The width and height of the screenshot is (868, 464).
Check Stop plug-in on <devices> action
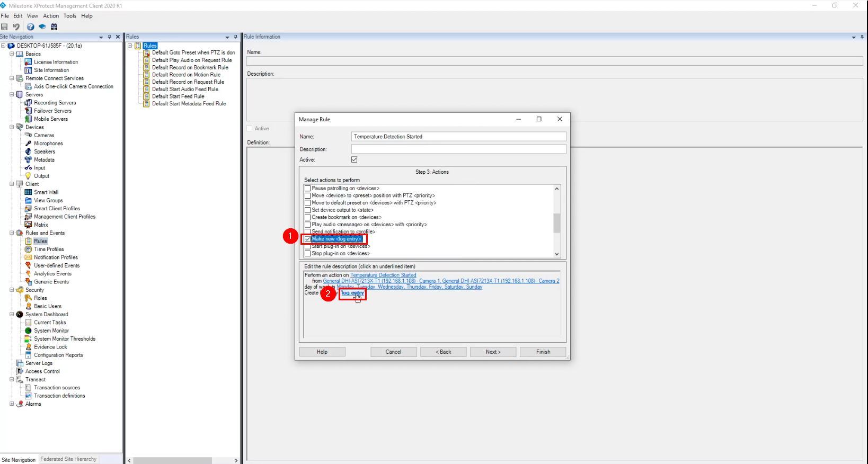click(307, 254)
